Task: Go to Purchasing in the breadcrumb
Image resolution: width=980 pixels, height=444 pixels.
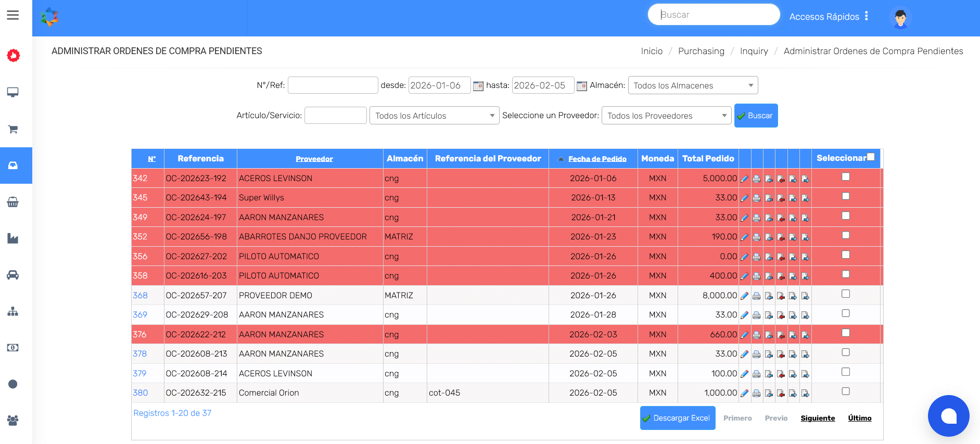Action: click(701, 51)
